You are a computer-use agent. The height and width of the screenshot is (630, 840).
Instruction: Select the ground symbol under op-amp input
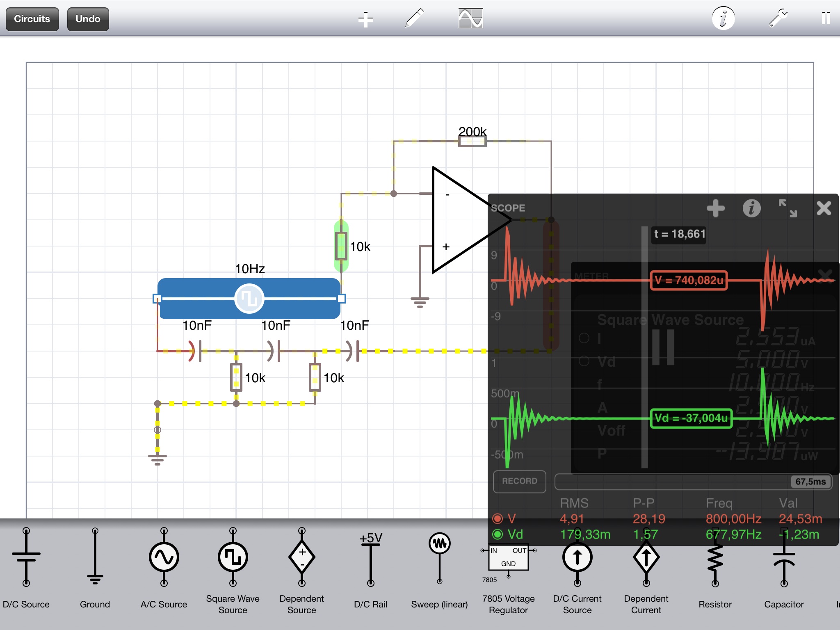pyautogui.click(x=420, y=302)
